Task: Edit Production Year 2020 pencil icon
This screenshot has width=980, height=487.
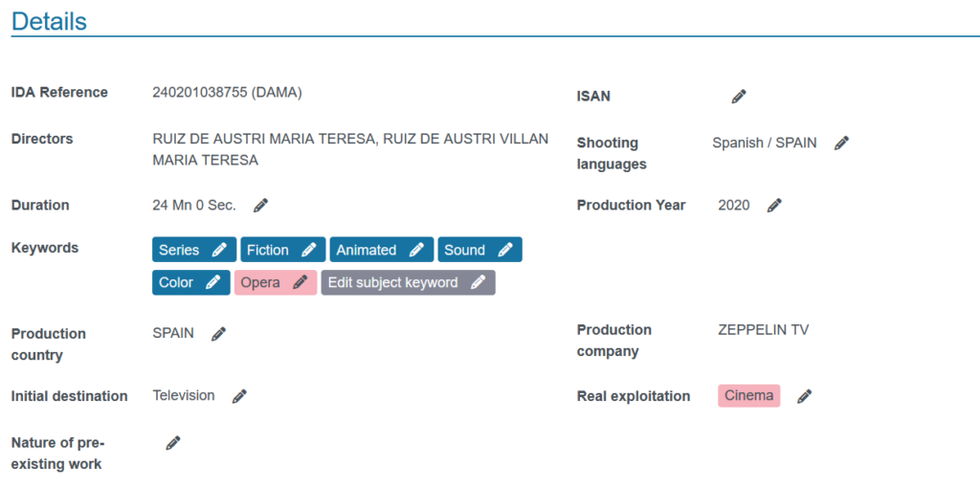Action: point(774,205)
